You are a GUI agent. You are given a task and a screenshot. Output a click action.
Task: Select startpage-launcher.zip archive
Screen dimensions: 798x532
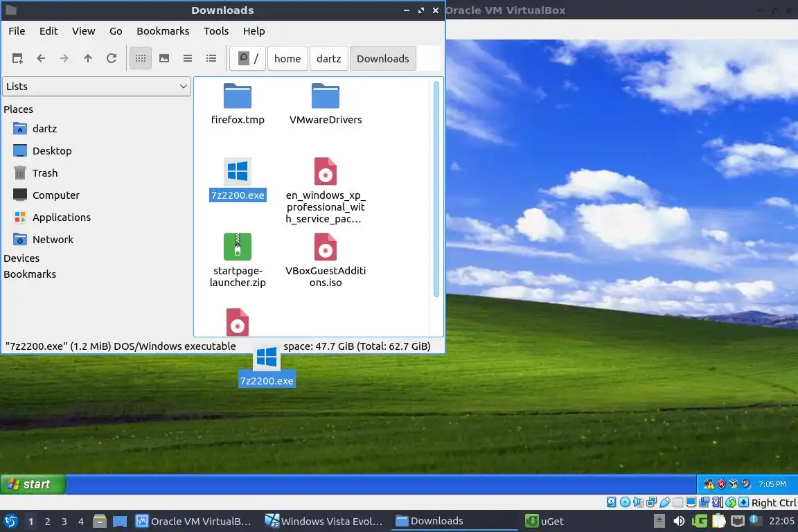pyautogui.click(x=238, y=260)
